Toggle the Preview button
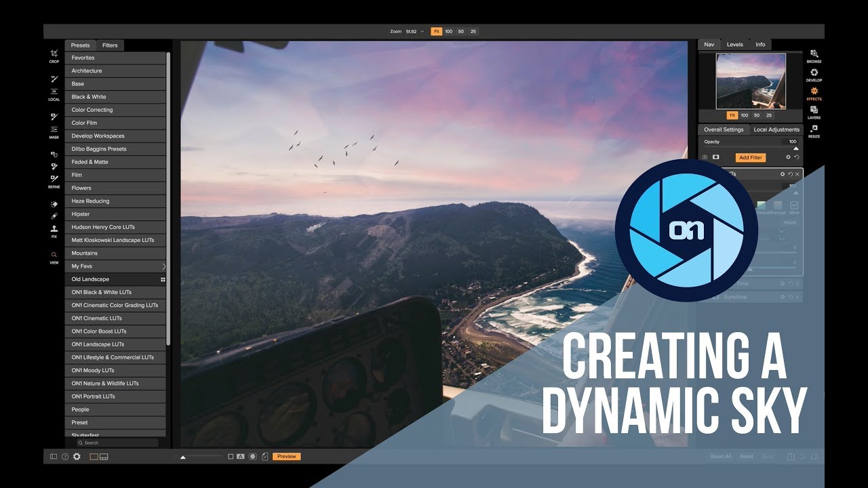This screenshot has width=868, height=488. point(286,457)
